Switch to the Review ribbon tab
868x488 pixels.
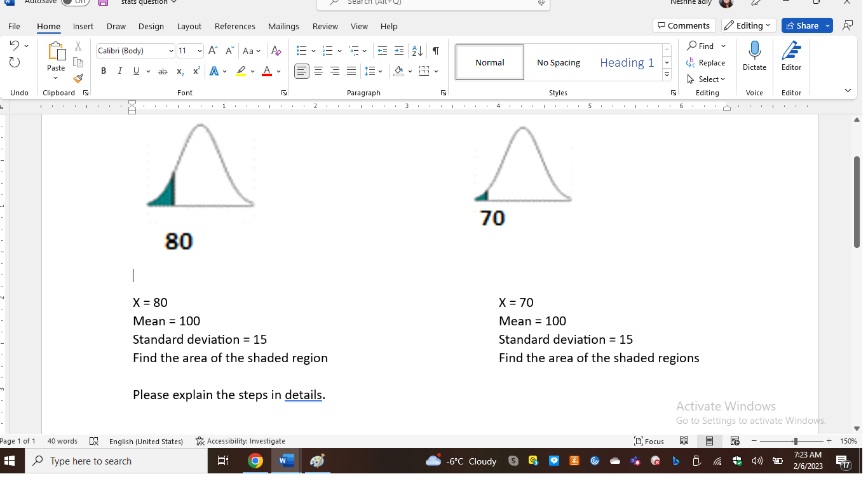pyautogui.click(x=325, y=26)
